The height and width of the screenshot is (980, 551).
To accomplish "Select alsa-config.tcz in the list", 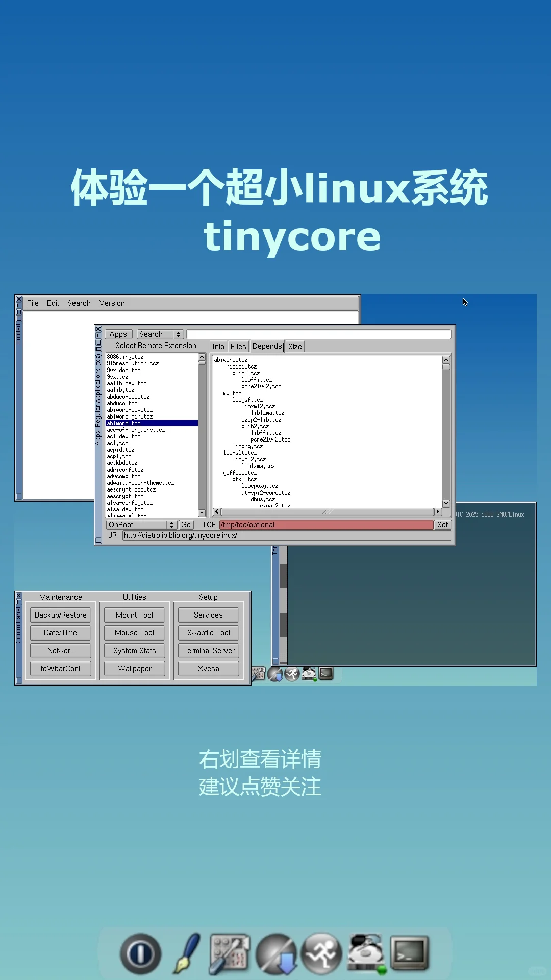I will tap(152, 503).
